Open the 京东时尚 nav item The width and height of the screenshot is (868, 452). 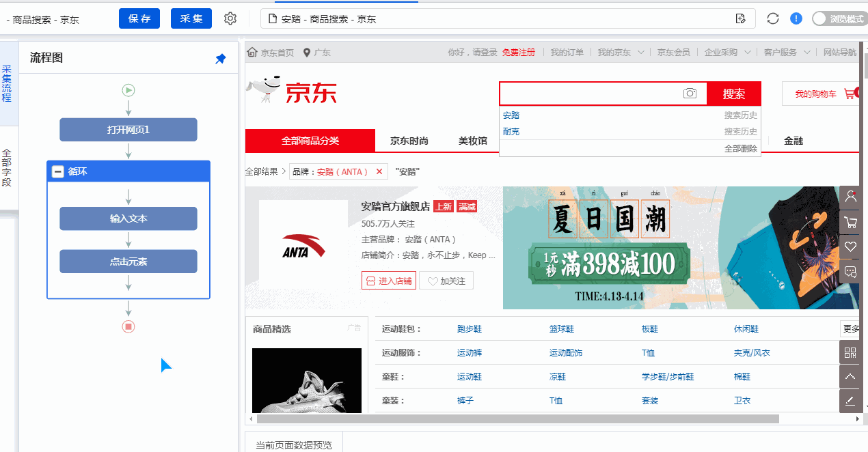click(409, 141)
